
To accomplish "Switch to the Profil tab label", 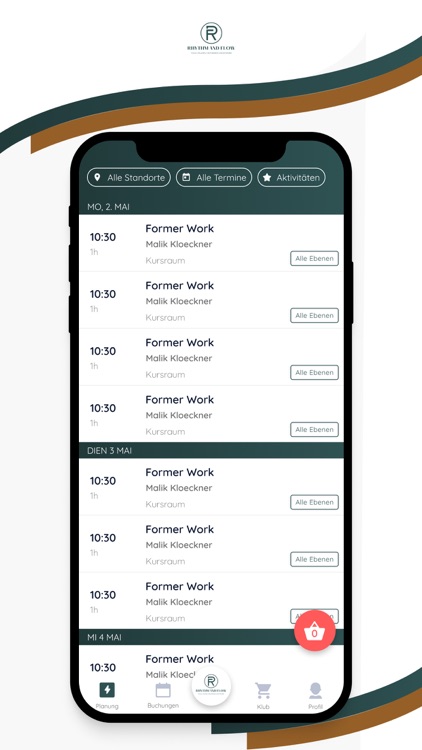I will 315,706.
